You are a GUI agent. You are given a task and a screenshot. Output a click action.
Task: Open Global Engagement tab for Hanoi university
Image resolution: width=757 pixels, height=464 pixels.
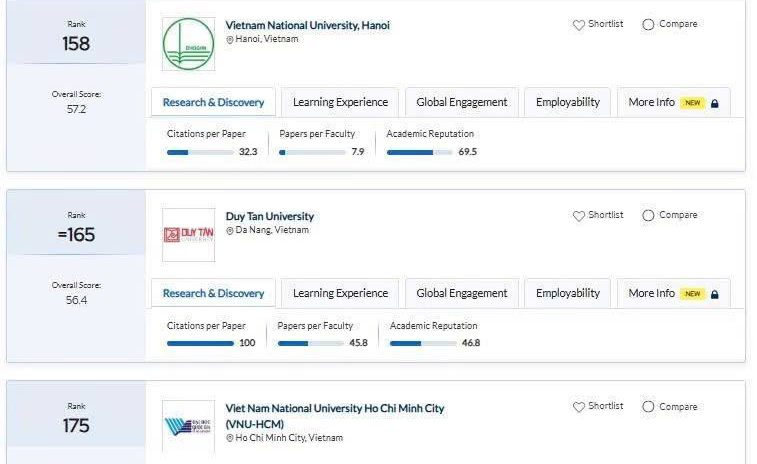pyautogui.click(x=462, y=102)
